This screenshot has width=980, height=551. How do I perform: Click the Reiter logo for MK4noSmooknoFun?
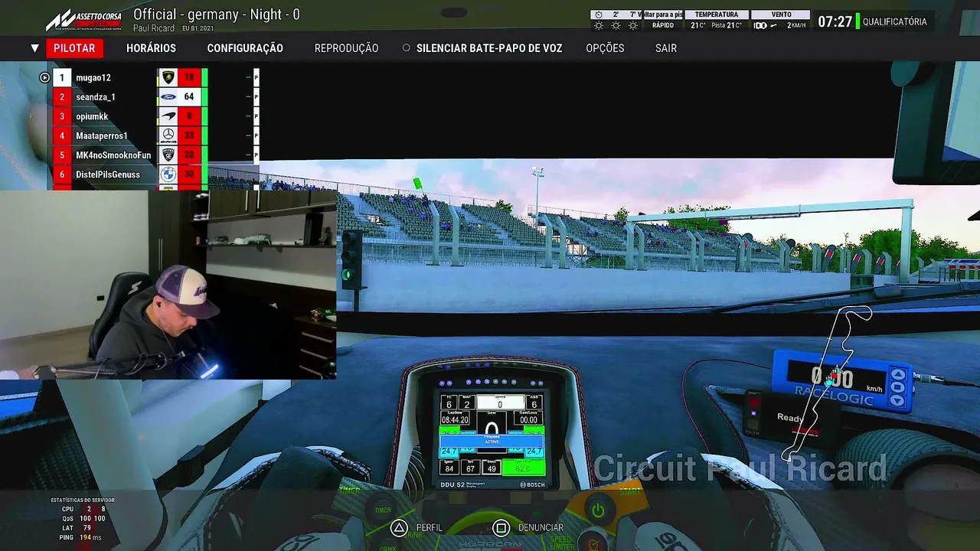[x=168, y=155]
